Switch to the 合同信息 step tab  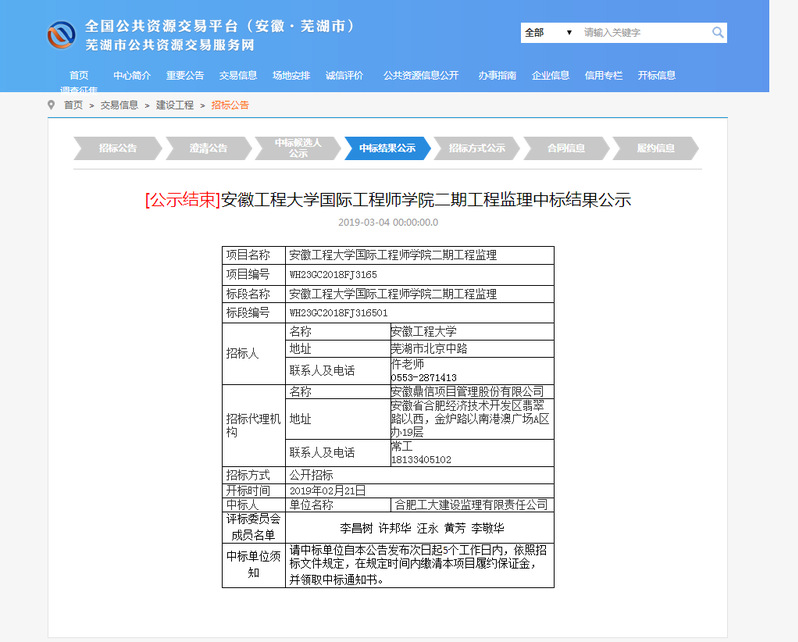566,148
